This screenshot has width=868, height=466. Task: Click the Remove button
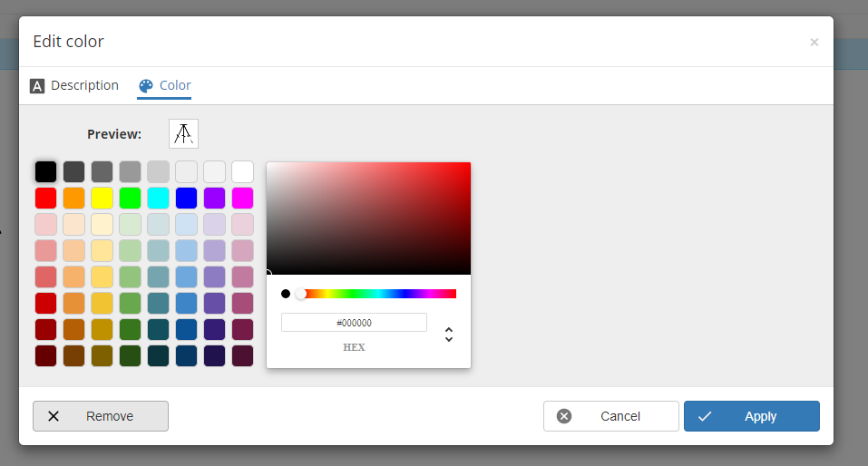[100, 416]
